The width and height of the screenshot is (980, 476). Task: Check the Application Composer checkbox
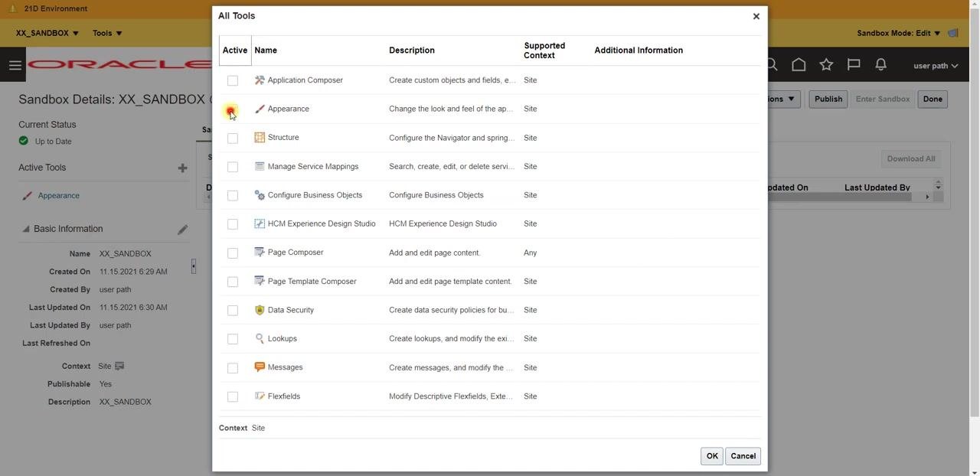point(233,80)
